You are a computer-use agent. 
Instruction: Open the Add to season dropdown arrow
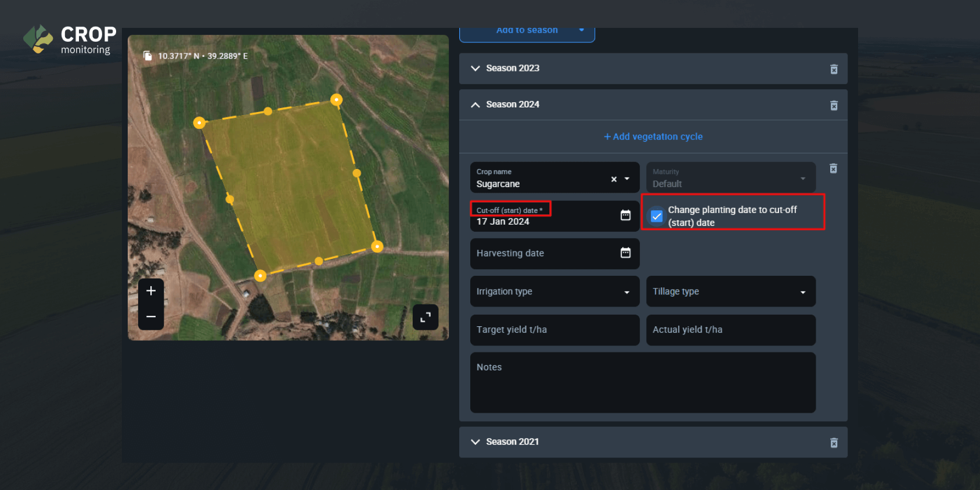click(x=581, y=30)
